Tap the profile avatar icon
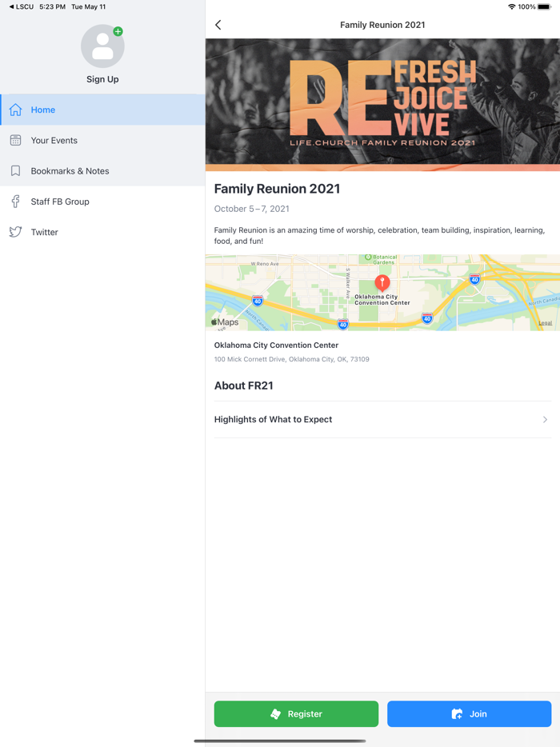 [102, 46]
